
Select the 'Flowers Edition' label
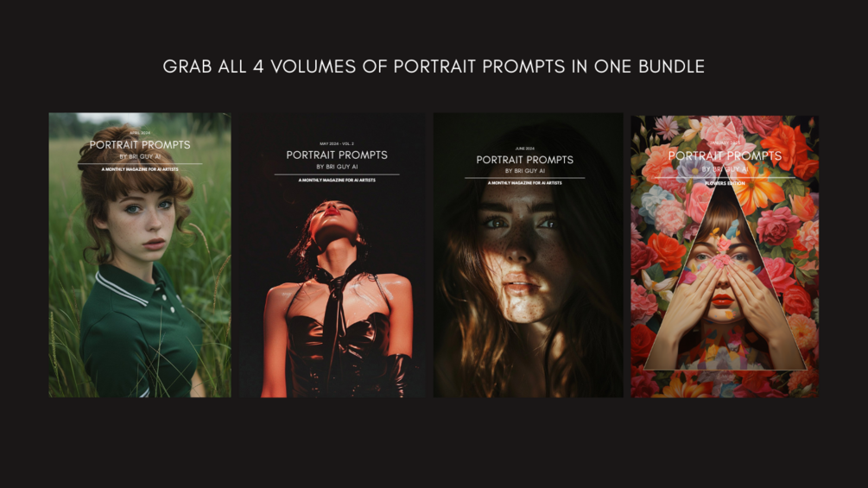point(725,183)
